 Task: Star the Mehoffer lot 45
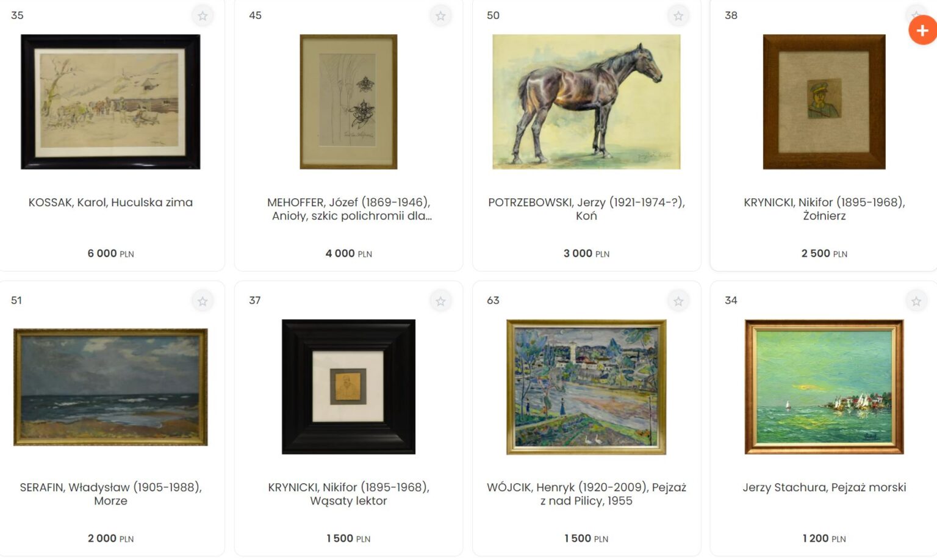440,16
